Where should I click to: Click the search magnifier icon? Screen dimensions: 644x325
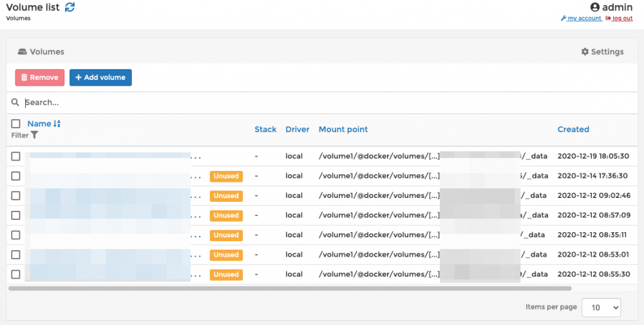pyautogui.click(x=15, y=103)
